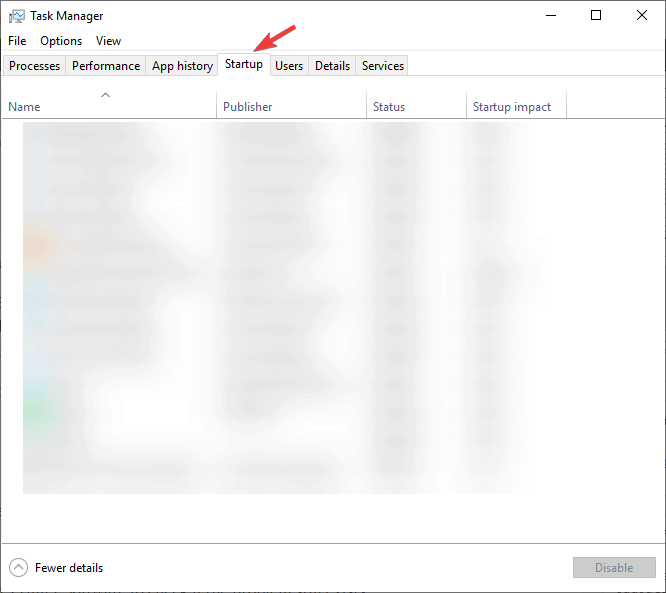Click the Task Manager title bar icon
666x593 pixels.
tap(17, 16)
